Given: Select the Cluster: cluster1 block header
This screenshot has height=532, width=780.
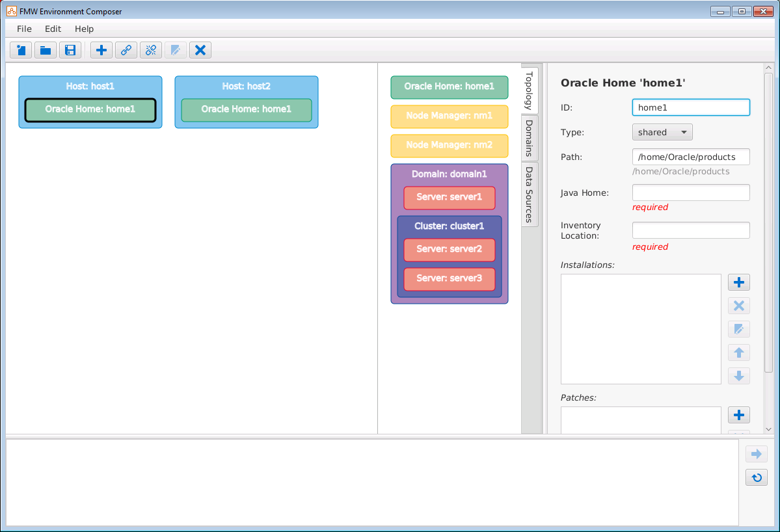Looking at the screenshot, I should (x=449, y=226).
